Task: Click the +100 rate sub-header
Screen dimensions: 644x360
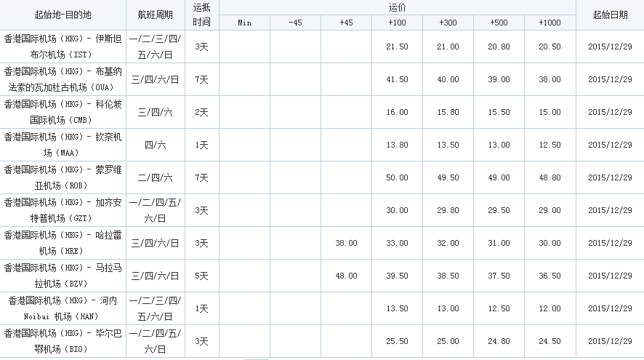Action: coord(397,23)
